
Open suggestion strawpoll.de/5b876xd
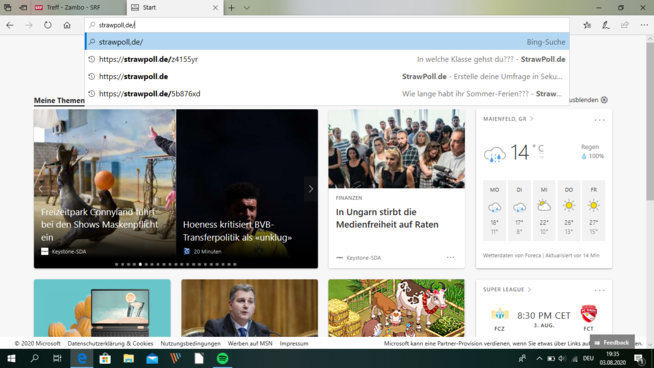(x=327, y=93)
